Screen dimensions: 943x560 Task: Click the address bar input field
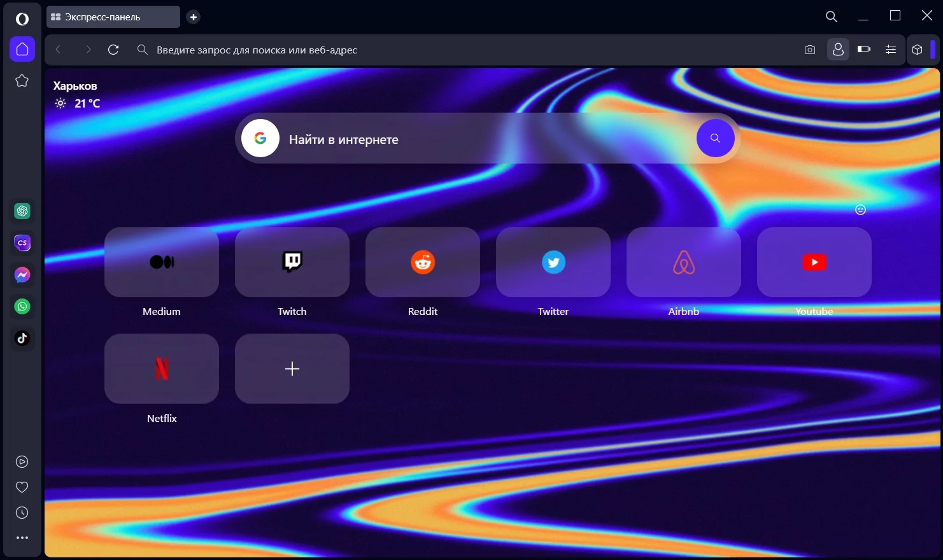click(471, 50)
